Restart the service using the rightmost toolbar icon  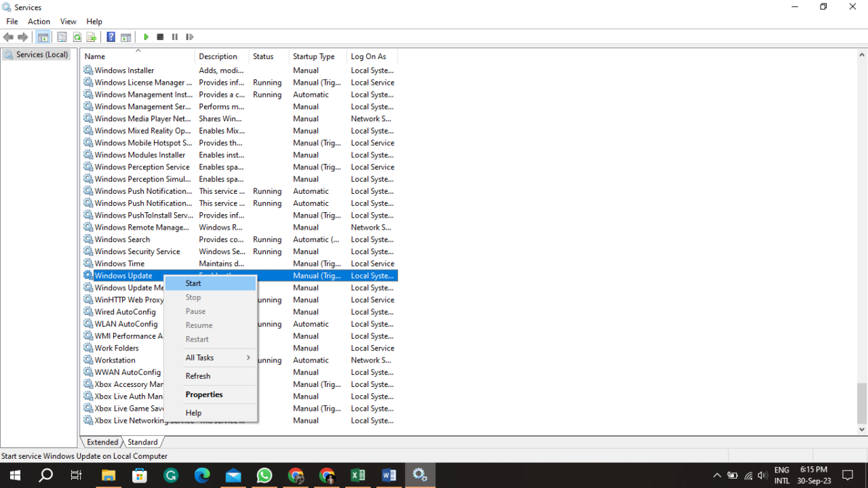[189, 37]
